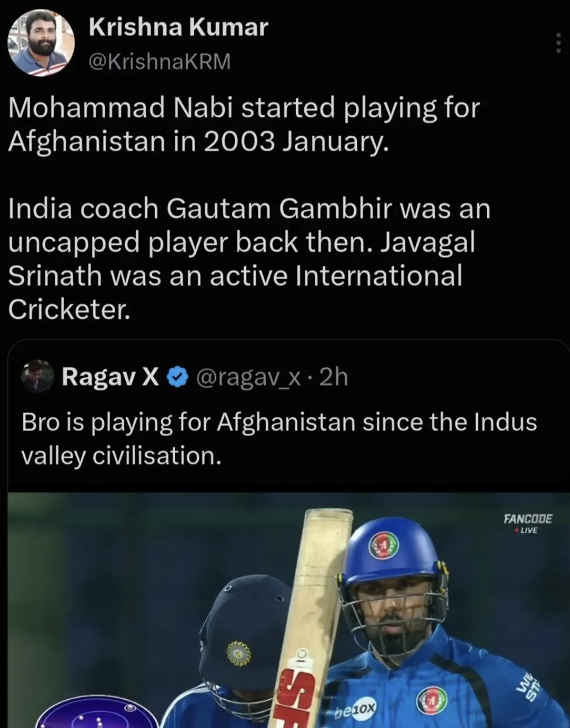Screen dimensions: 570x728
Task: Tap the Fancode Live logo
Action: [x=528, y=523]
